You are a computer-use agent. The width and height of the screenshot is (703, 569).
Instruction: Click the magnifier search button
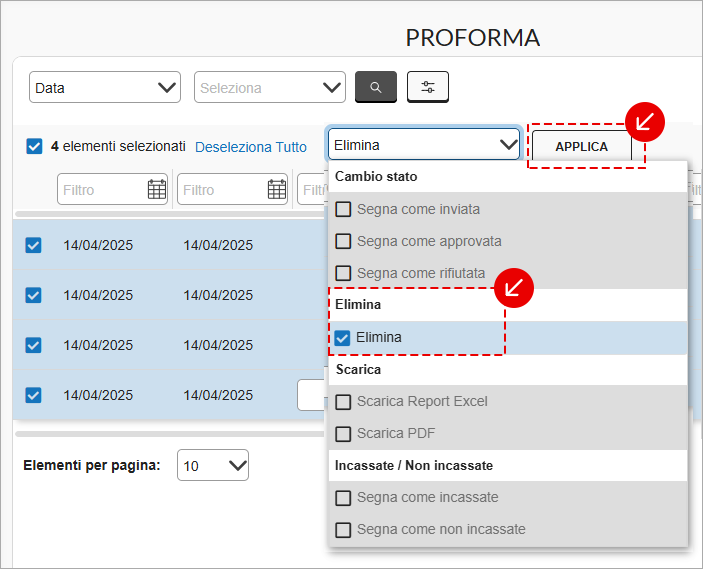pyautogui.click(x=376, y=87)
